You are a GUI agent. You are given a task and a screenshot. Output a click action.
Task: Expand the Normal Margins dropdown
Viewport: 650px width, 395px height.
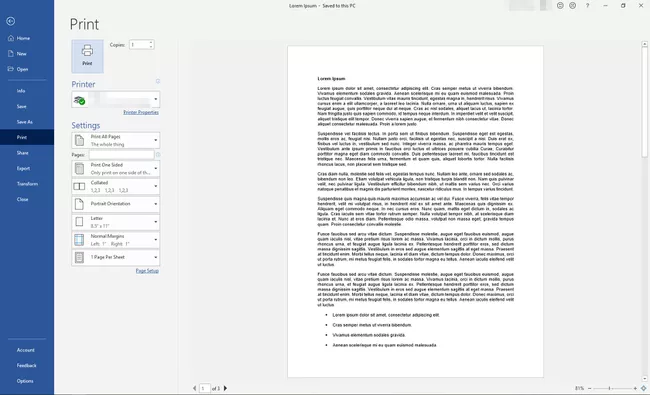[x=116, y=240]
